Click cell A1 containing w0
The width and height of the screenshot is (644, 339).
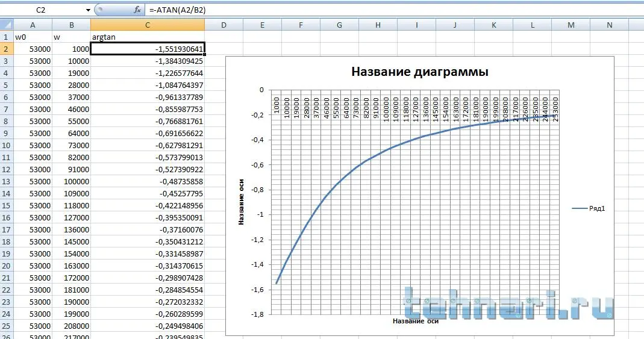click(x=33, y=37)
